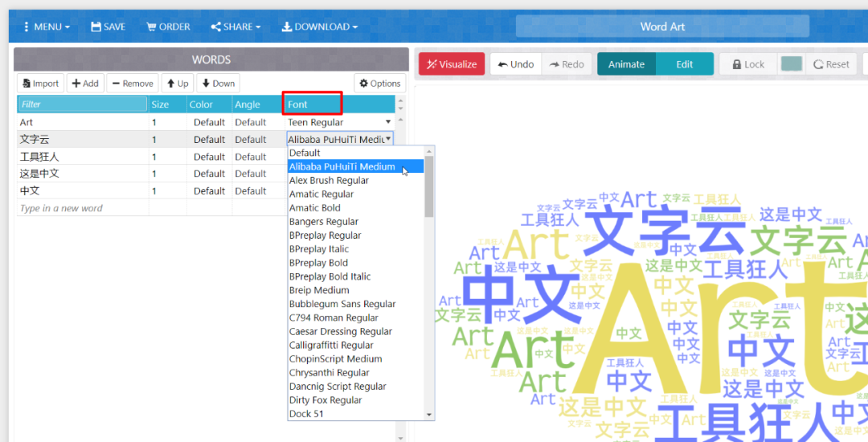This screenshot has width=868, height=442.
Task: Click 'Type in a new word' field
Action: [83, 208]
